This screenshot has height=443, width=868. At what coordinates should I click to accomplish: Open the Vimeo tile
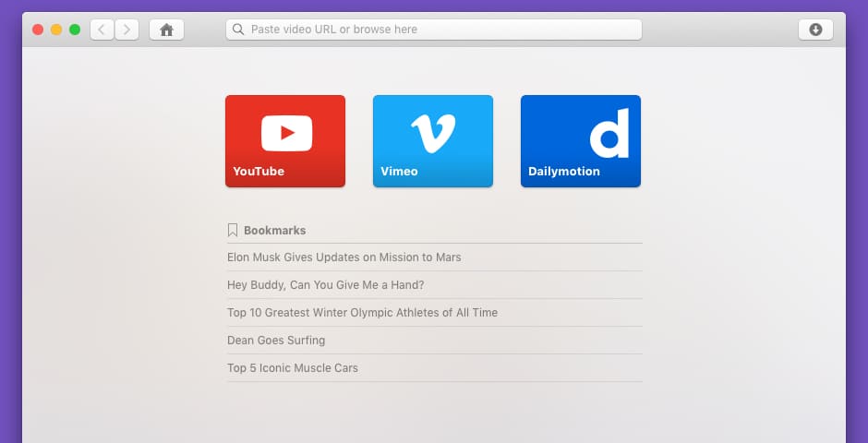tap(433, 141)
